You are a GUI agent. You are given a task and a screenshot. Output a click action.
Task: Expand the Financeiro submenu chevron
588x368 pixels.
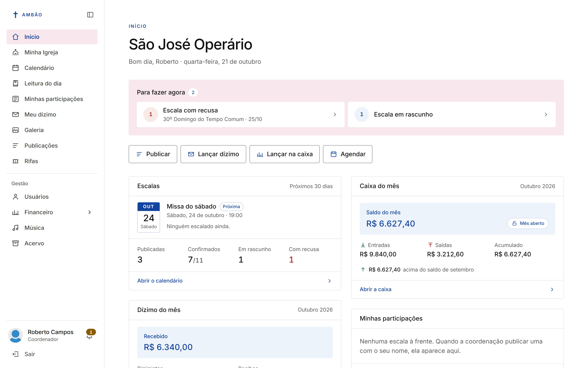pos(89,212)
